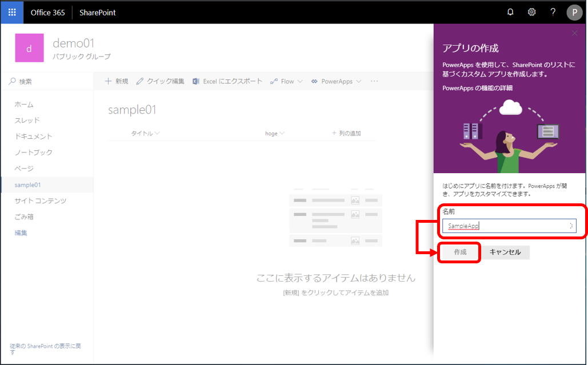The image size is (588, 365).
Task: Click 新規 to add an item
Action: coord(115,81)
